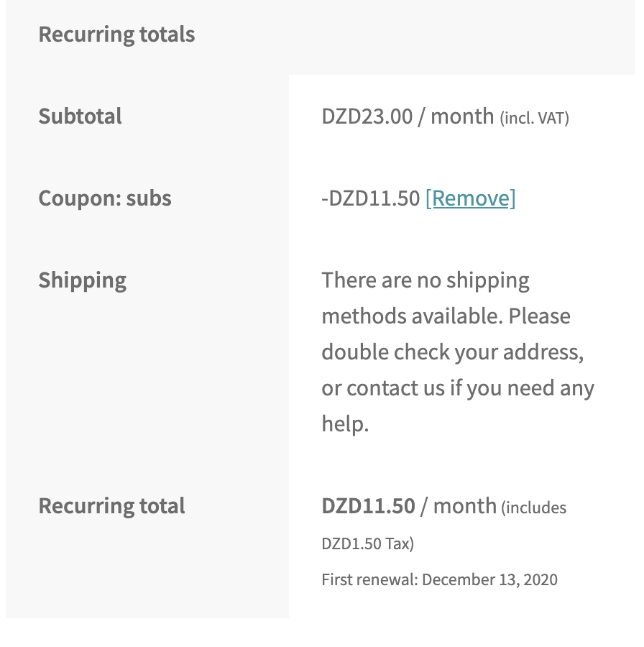Remove the subs coupon discount
Viewport: 644px width, 647px height.
coord(471,198)
